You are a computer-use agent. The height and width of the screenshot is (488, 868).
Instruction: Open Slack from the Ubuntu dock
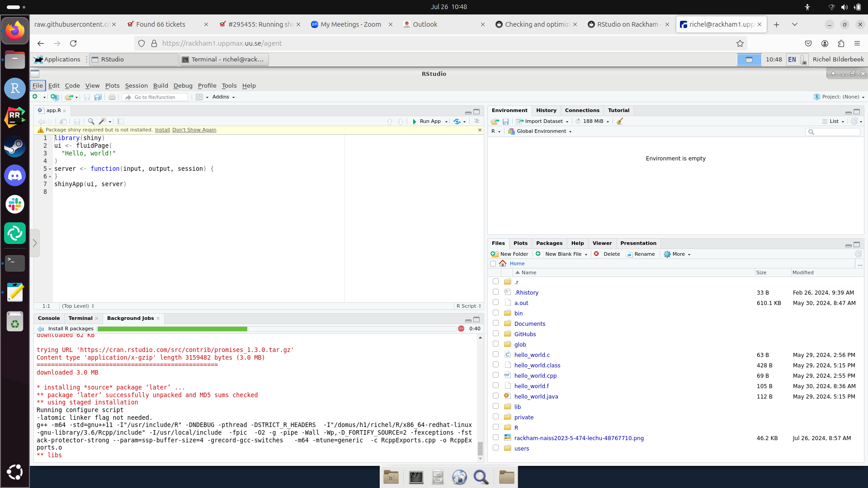coord(15,204)
